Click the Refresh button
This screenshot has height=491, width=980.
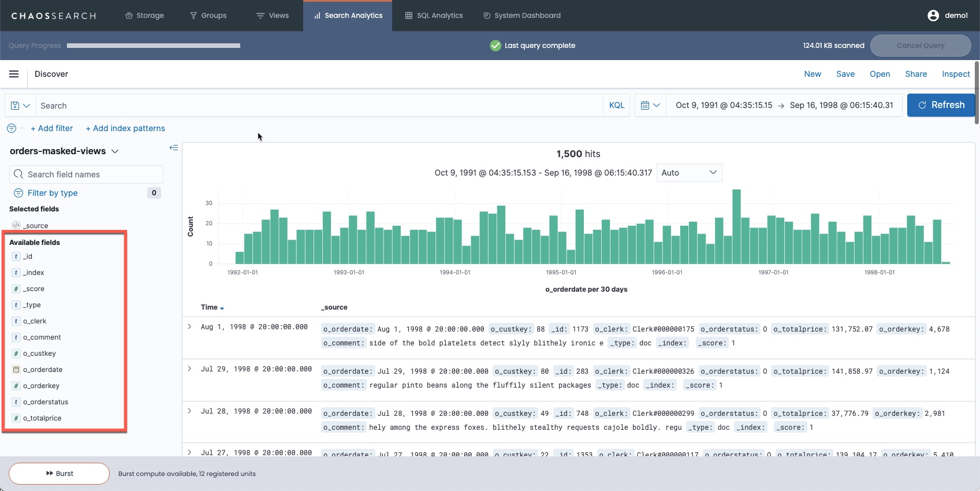(941, 105)
